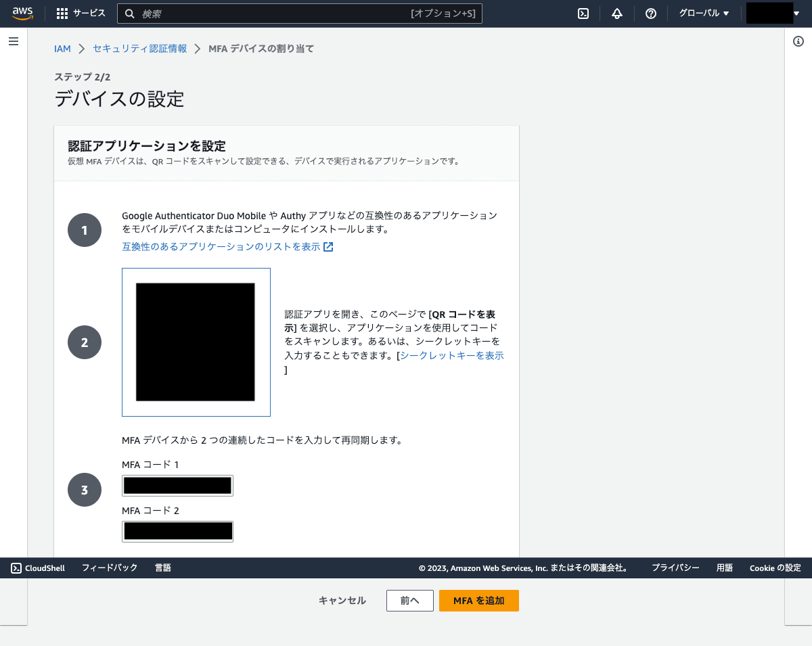Open 用語 footer link
812x646 pixels.
click(725, 568)
